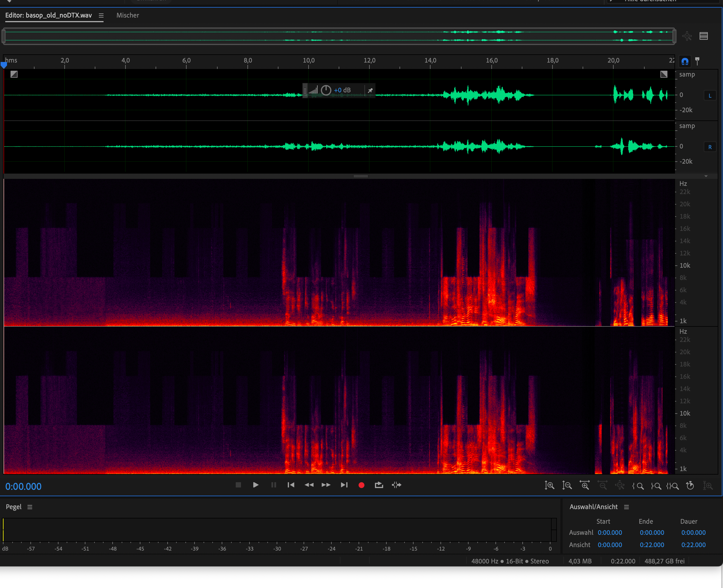Click the Zoom In Time icon

[584, 485]
